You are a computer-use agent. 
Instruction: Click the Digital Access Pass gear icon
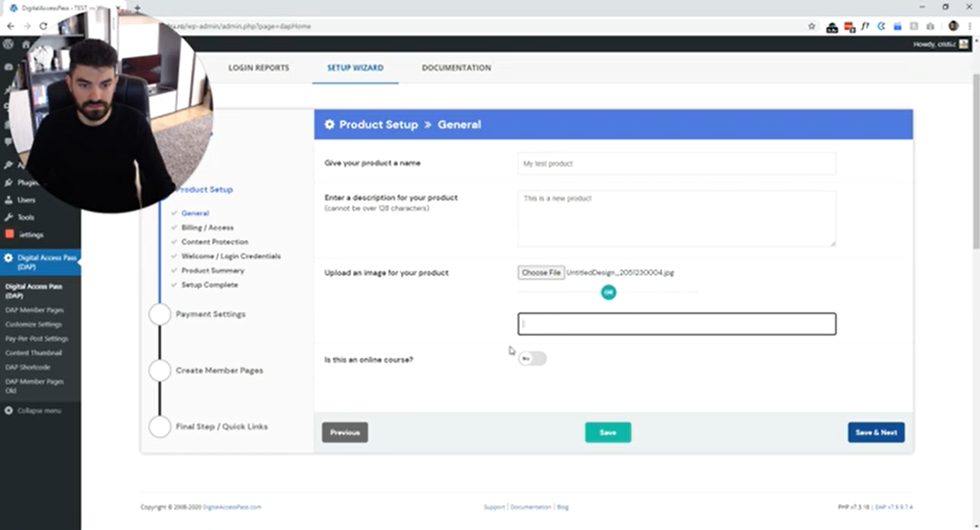(x=9, y=258)
